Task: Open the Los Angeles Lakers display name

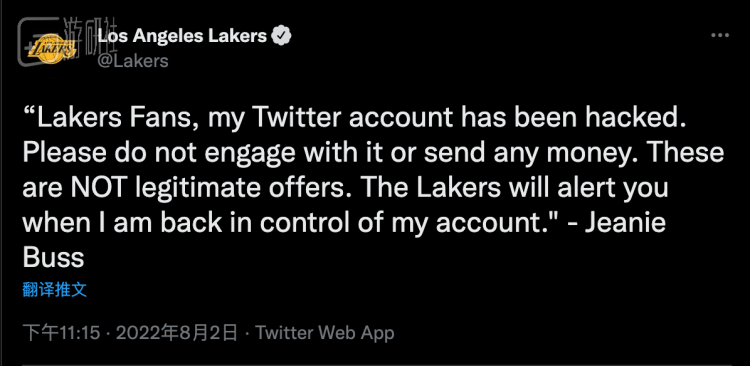Action: [182, 36]
